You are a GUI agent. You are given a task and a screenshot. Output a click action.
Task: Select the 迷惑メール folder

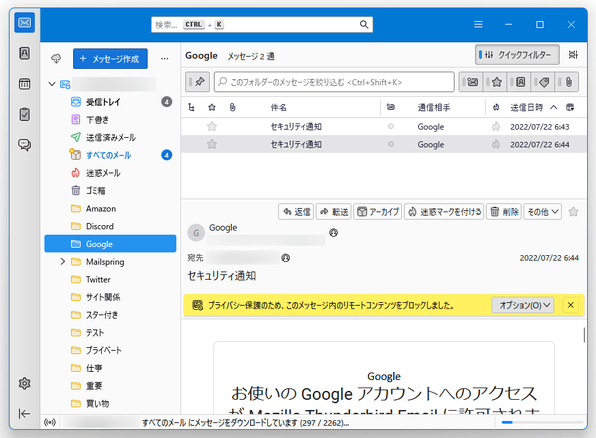pos(110,173)
